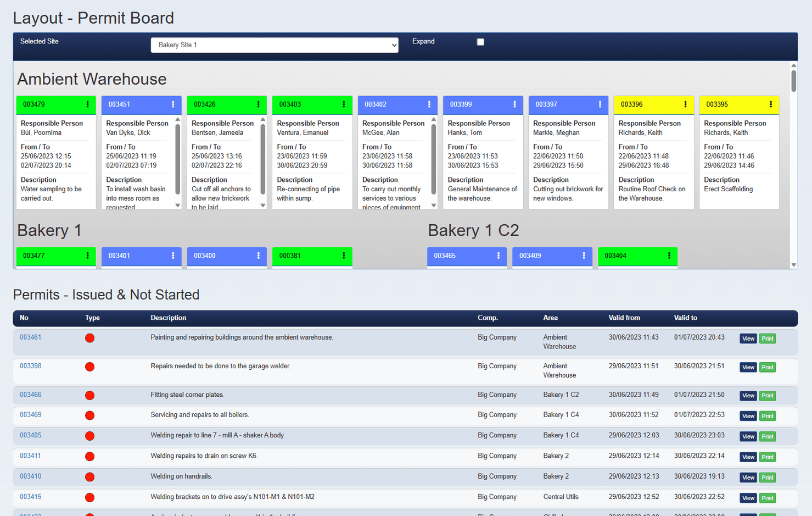The image size is (812, 516).
Task: Click the kebab icon on card 003395
Action: click(x=771, y=105)
